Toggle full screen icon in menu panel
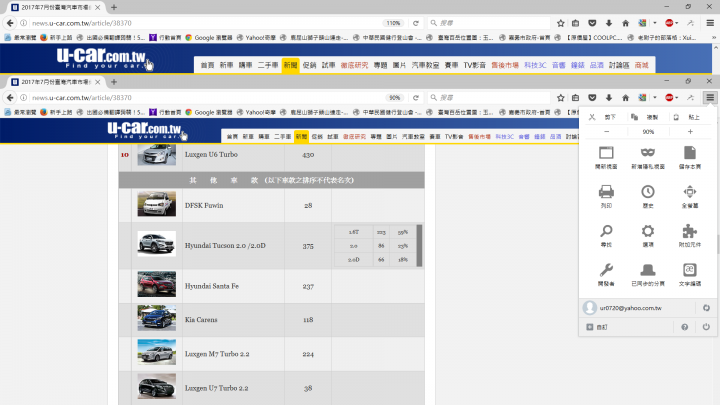The width and height of the screenshot is (720, 405). 690,192
